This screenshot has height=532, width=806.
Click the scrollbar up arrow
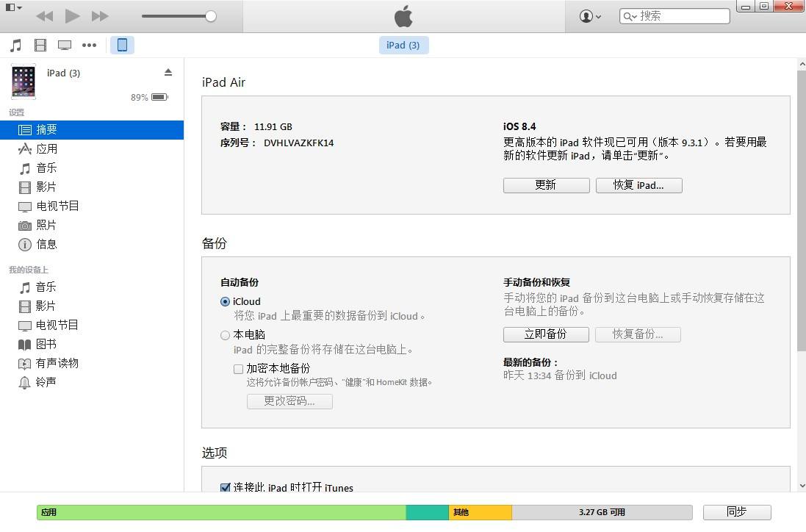(802, 64)
